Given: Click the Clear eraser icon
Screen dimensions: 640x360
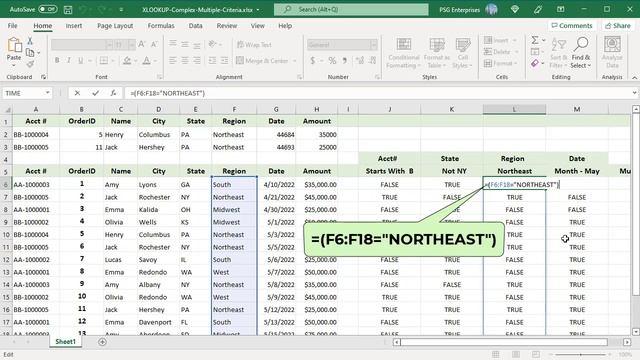Looking at the screenshot, I should pos(535,63).
